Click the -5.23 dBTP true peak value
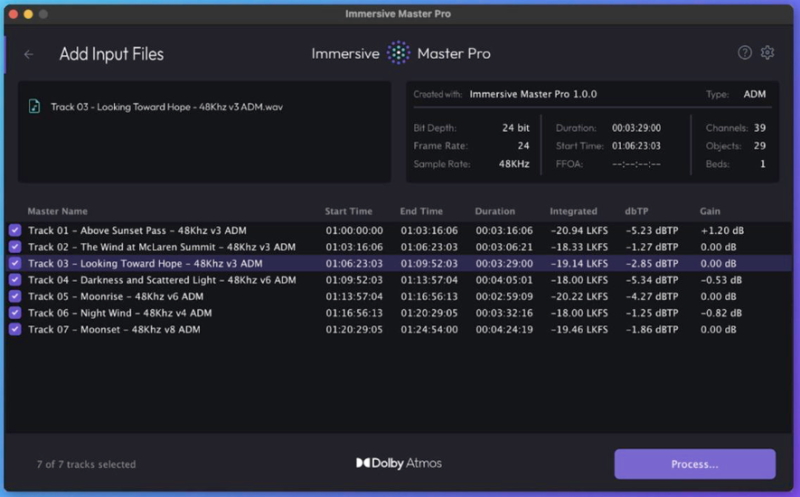Image resolution: width=800 pixels, height=497 pixels. [652, 230]
